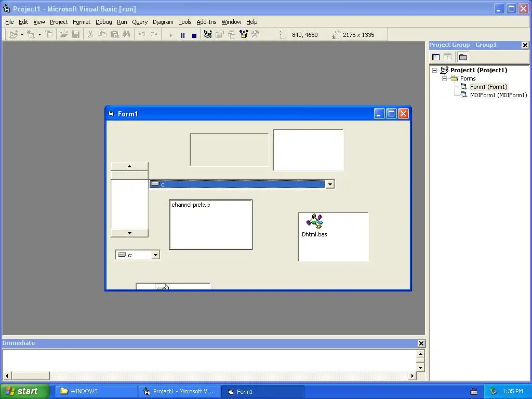
Task: Collapse the Project1 (Project1) tree node
Action: 435,70
